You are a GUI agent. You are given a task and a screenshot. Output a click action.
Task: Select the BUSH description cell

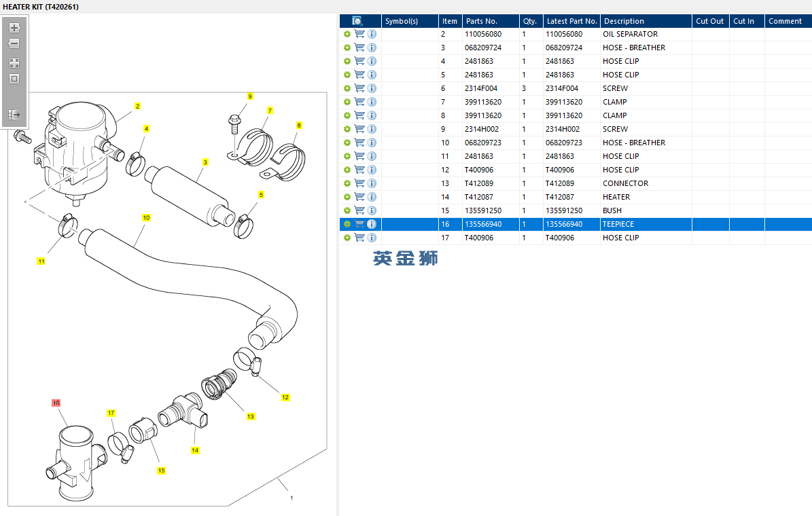tap(646, 210)
